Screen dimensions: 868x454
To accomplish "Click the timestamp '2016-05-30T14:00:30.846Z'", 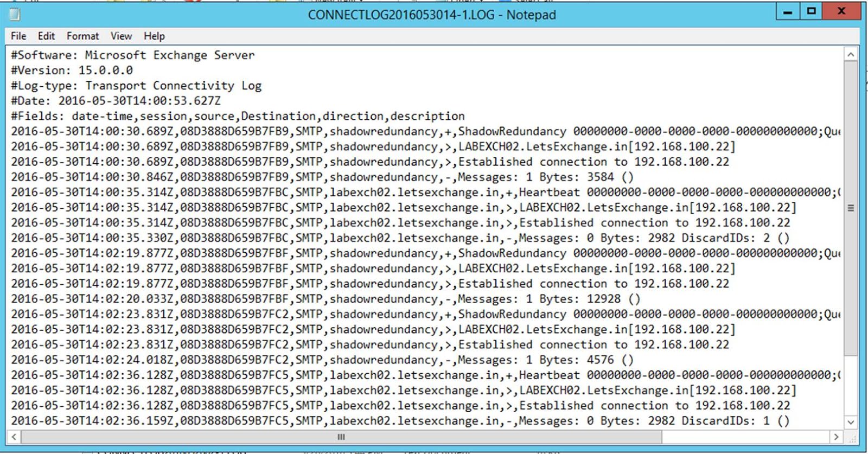I will click(92, 177).
